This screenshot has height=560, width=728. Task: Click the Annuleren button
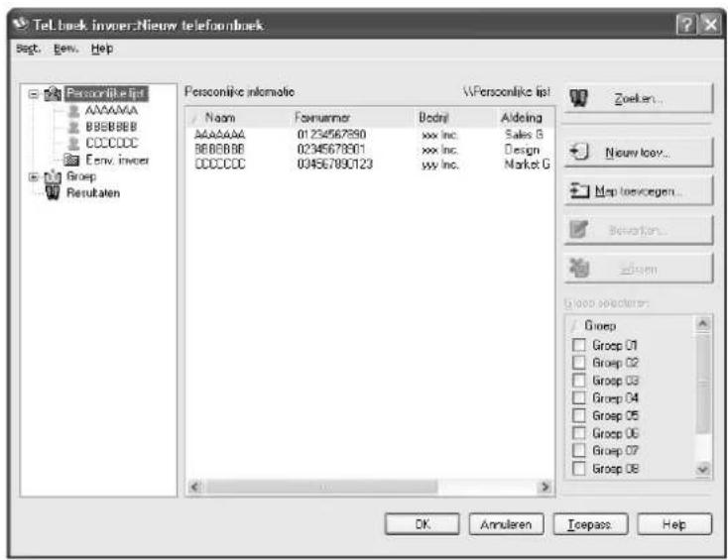506,524
